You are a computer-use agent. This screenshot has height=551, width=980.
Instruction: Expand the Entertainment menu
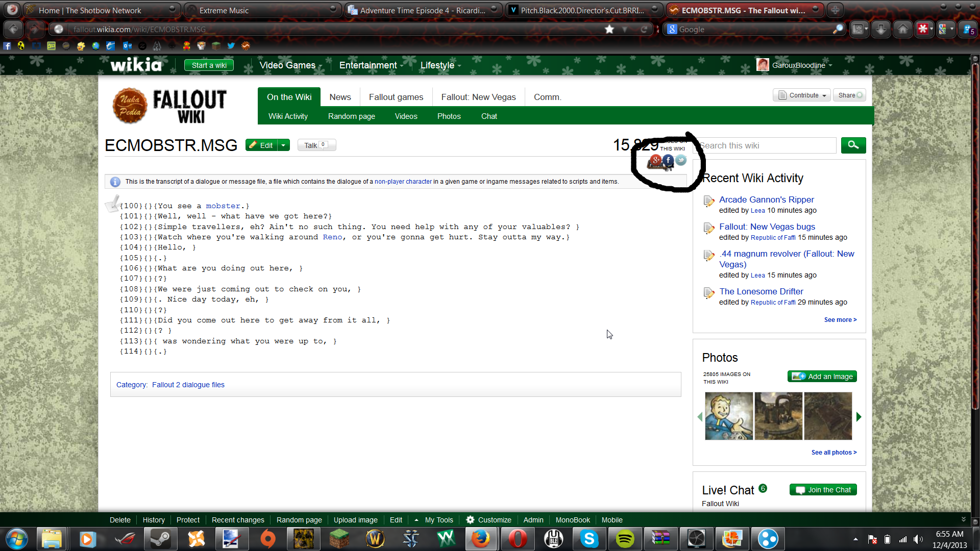(371, 65)
